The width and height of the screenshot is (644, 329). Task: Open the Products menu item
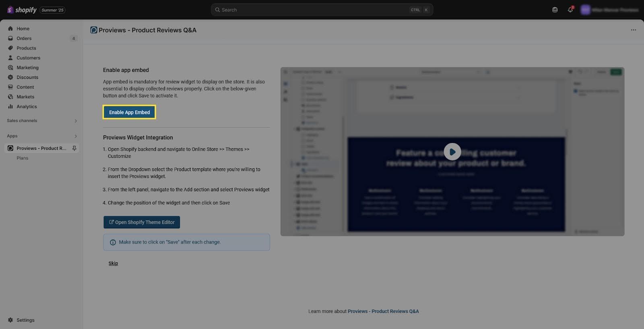[x=26, y=48]
